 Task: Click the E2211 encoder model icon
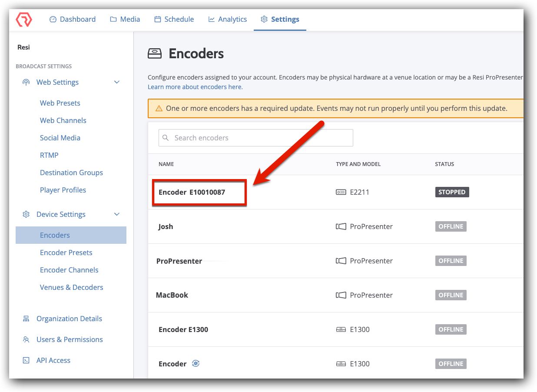tap(341, 192)
